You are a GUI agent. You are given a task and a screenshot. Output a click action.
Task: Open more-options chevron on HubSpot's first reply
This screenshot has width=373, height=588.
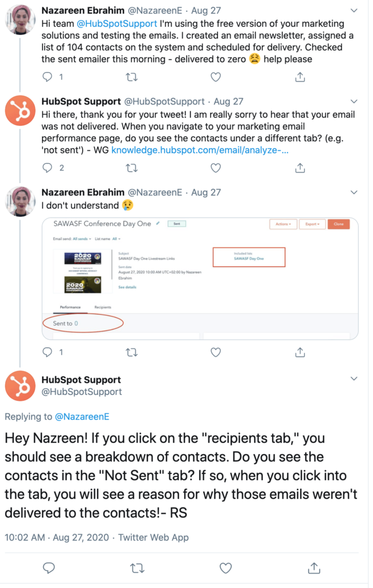pos(354,102)
